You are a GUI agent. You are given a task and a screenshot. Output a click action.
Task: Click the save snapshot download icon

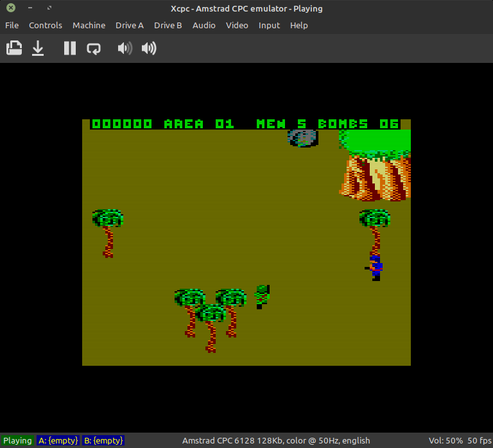click(x=38, y=48)
